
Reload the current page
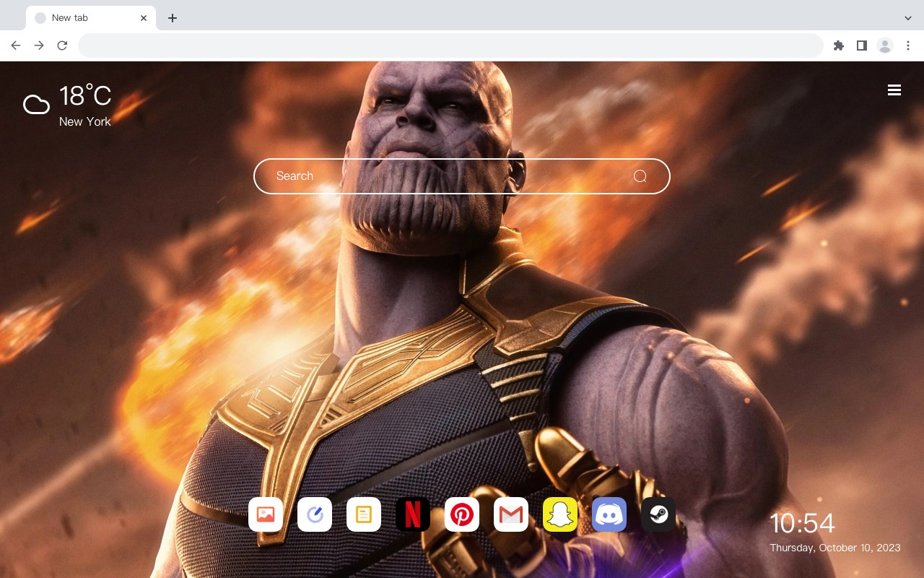62,46
